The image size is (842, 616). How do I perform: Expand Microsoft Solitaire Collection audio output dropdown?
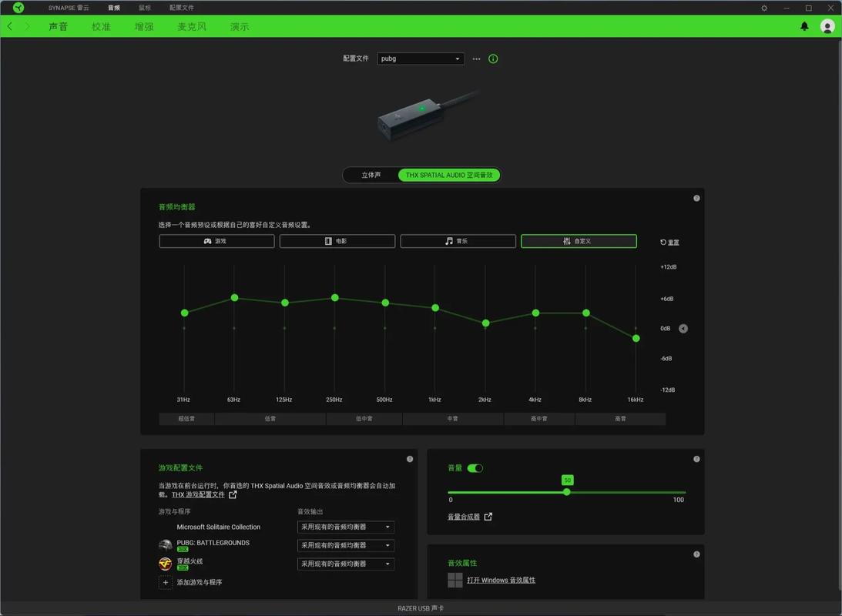click(x=346, y=527)
